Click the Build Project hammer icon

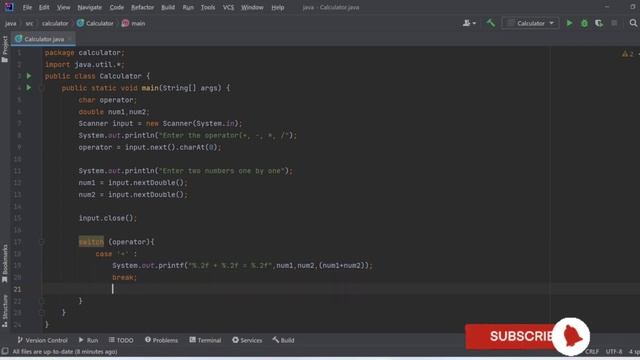click(491, 23)
